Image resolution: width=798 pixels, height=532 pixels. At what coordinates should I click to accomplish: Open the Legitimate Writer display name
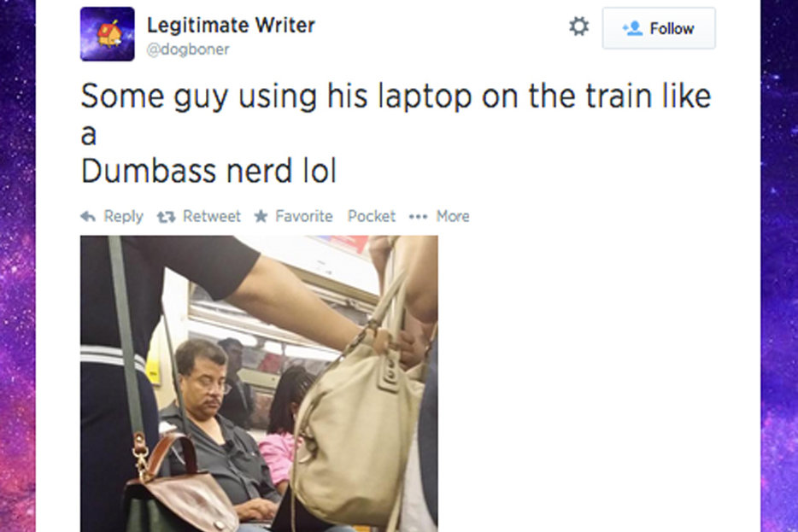click(x=231, y=26)
